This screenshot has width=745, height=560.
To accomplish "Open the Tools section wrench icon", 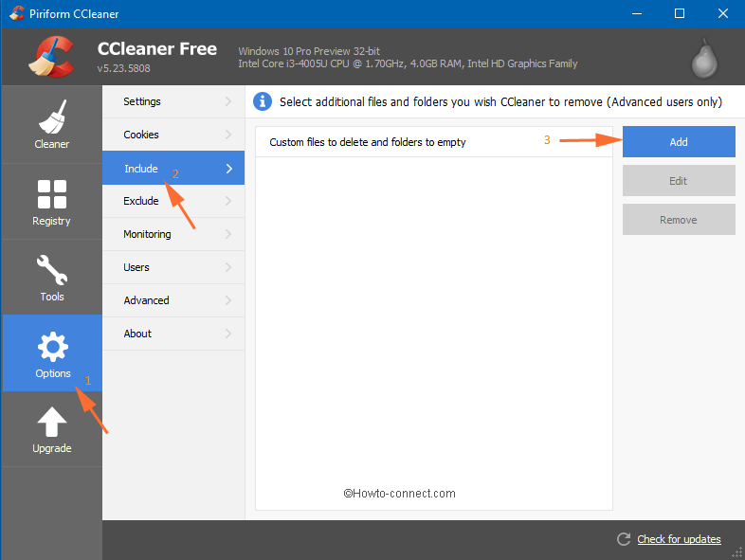I will point(52,270).
